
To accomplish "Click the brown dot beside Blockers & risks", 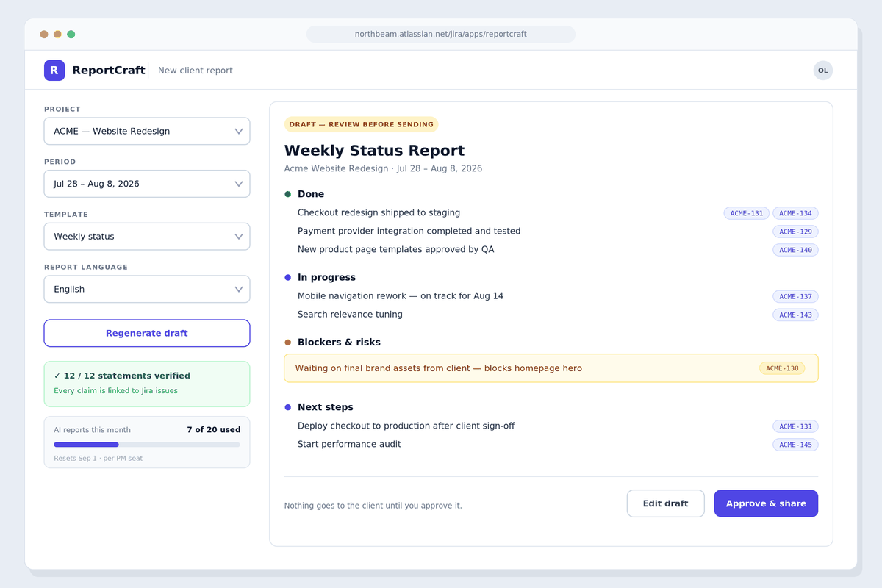I will tap(288, 342).
